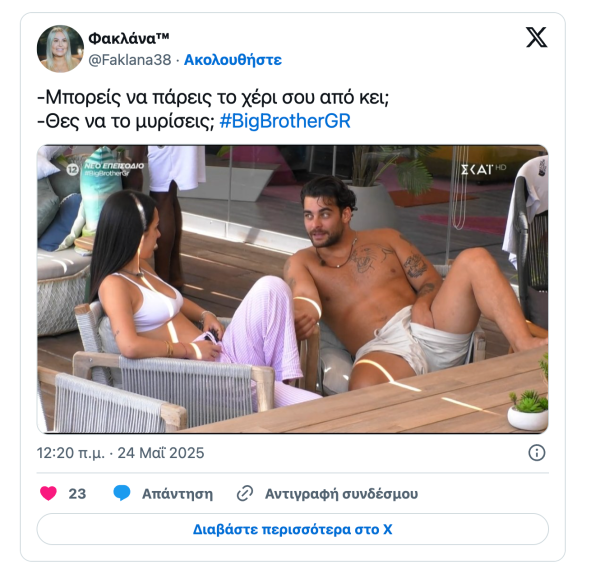Follow the account via Ακολουθήστε link

tap(233, 60)
